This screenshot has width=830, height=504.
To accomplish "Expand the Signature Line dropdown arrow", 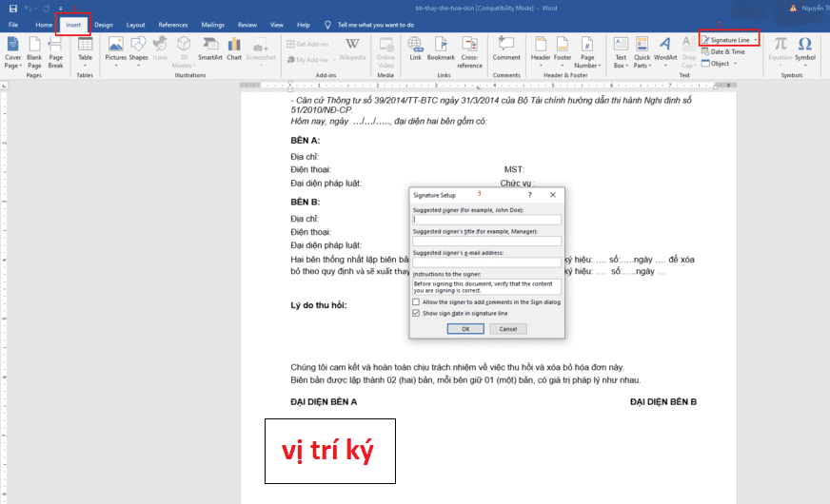I will tap(756, 40).
